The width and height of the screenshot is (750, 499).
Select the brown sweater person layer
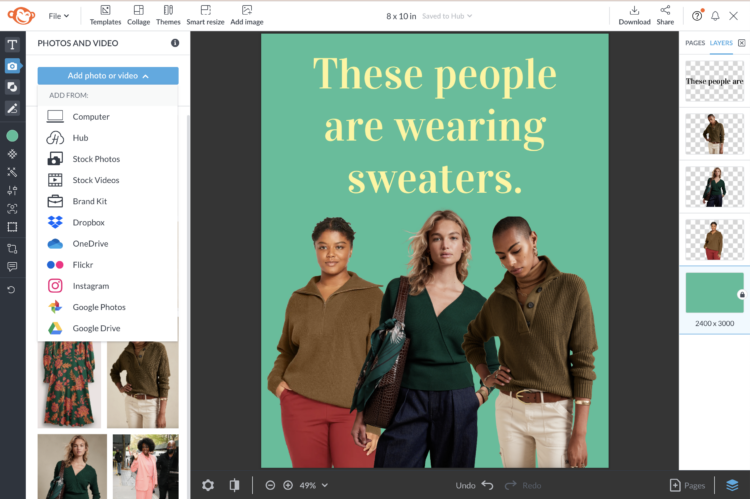pos(715,240)
